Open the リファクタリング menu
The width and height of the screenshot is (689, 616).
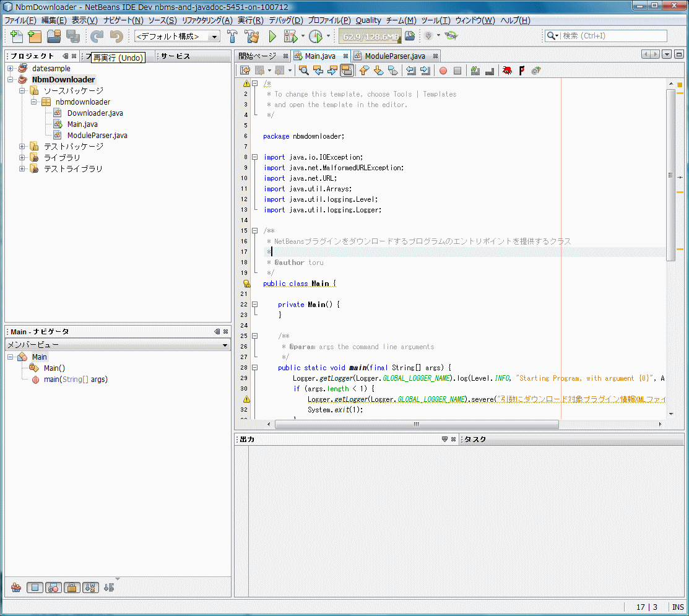point(207,20)
